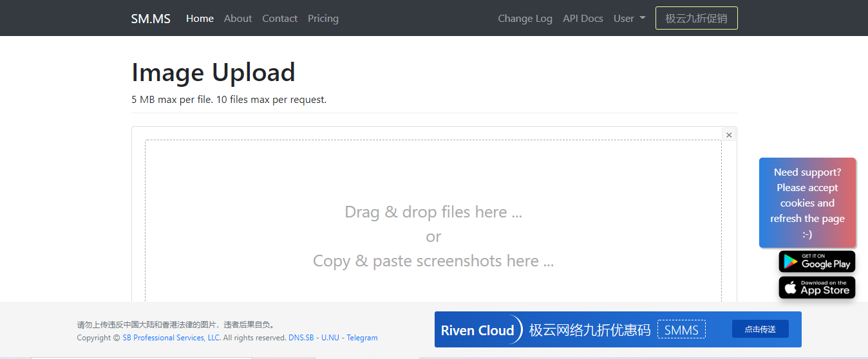This screenshot has width=868, height=359.
Task: Click the Image Upload heading
Action: [x=213, y=72]
